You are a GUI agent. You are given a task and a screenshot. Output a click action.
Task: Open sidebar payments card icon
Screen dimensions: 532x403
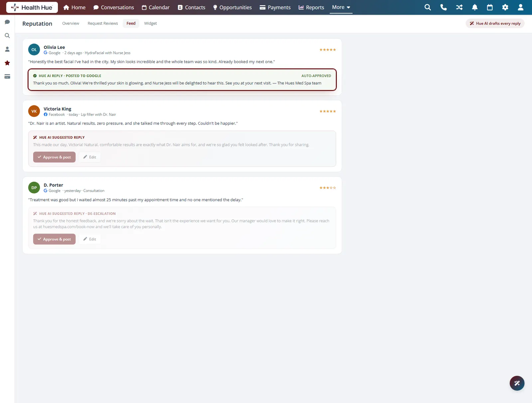point(7,76)
